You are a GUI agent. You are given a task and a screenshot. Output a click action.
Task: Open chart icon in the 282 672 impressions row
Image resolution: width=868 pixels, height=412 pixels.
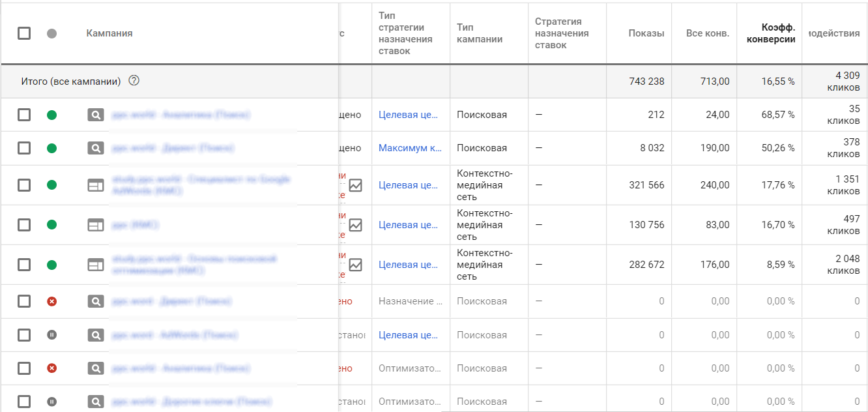point(355,265)
